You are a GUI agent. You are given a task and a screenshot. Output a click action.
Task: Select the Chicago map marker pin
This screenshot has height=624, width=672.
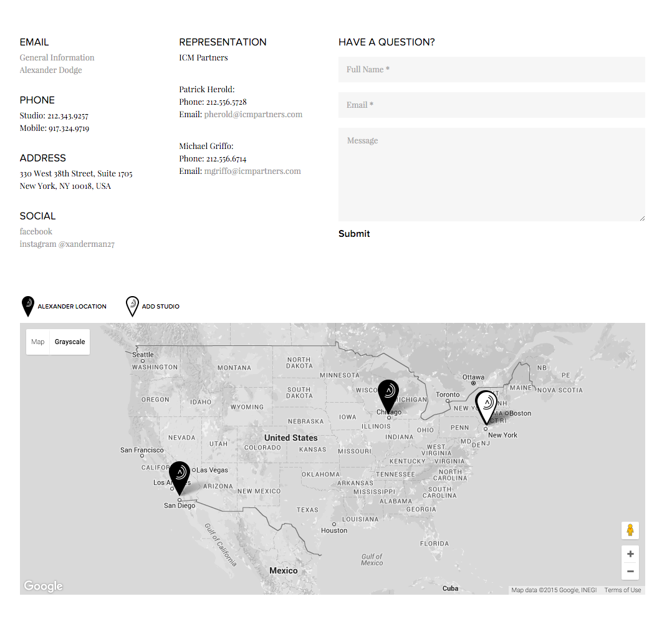pos(388,394)
